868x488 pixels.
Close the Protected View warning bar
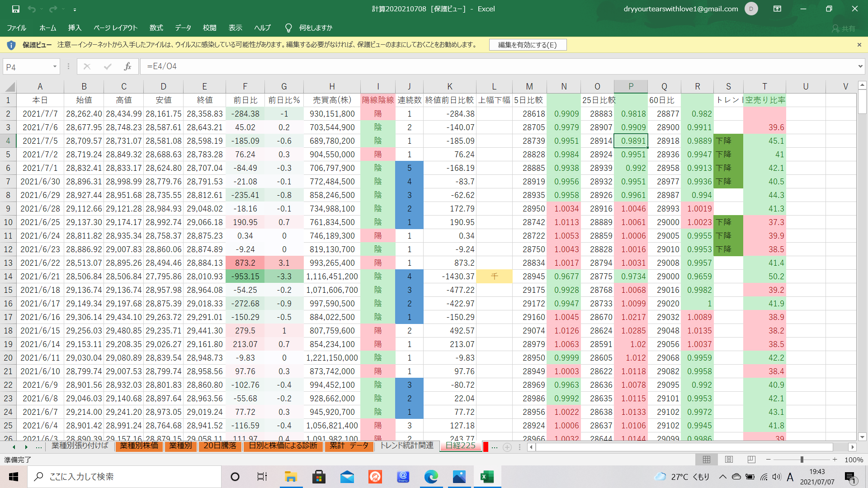859,45
